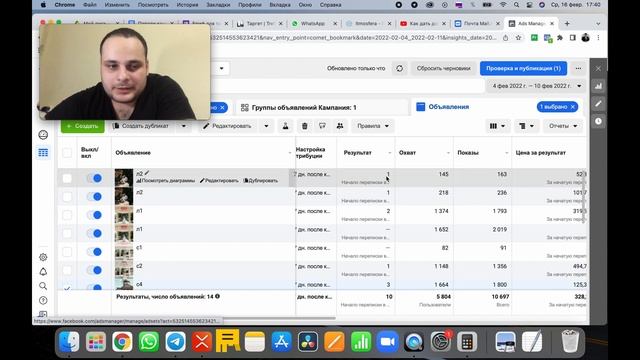Image resolution: width=640 pixels, height=360 pixels.
Task: Sort by the Охват column header
Action: [407, 153]
